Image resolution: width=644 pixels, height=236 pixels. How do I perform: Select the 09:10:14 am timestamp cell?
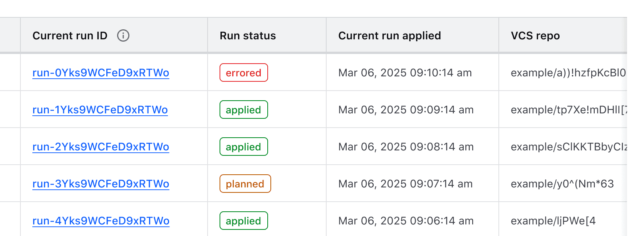coord(405,73)
